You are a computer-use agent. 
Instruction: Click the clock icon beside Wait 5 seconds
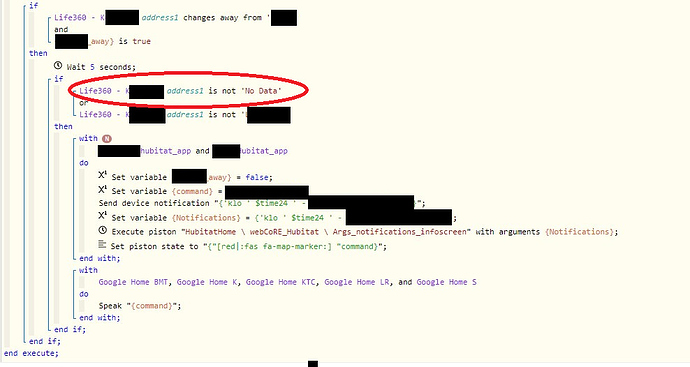click(58, 66)
